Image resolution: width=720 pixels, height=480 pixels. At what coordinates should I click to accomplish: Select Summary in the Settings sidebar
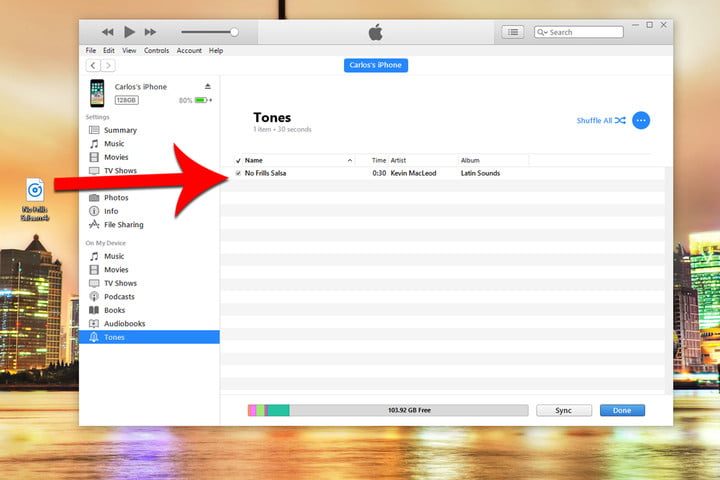pos(120,130)
